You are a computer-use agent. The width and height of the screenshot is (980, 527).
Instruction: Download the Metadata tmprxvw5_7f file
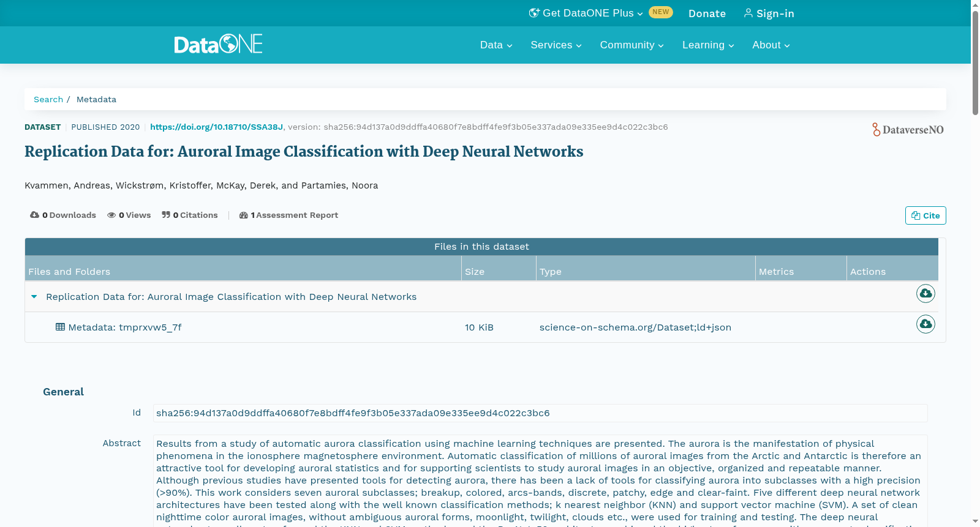(925, 324)
